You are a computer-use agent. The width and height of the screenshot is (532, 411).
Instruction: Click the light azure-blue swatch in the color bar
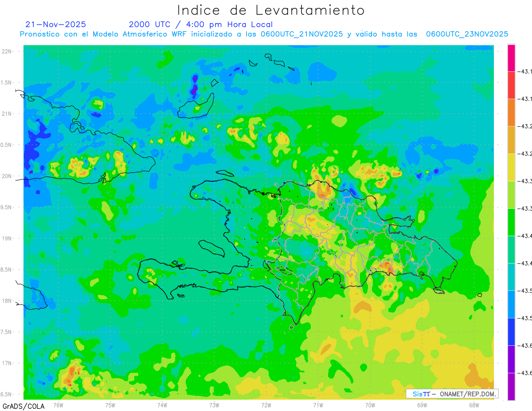[511, 305]
